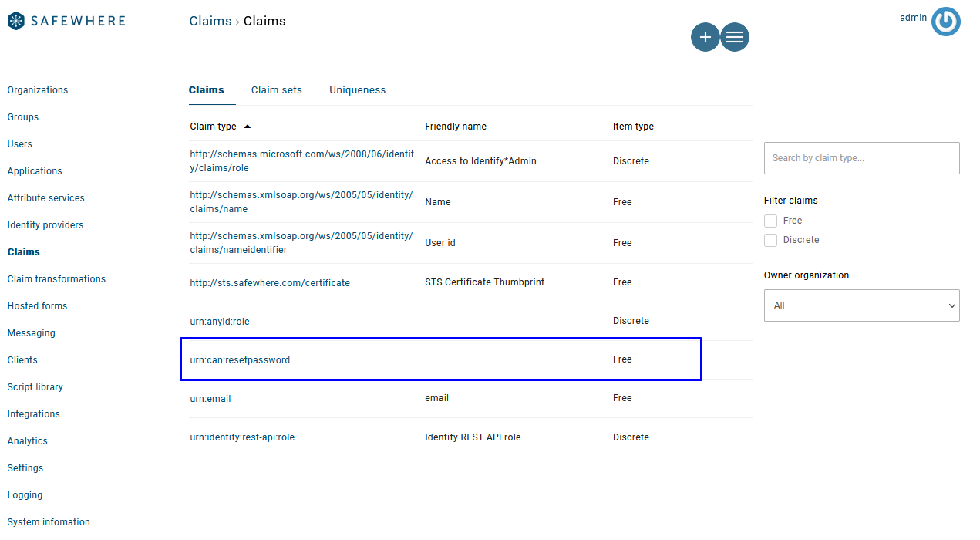The image size is (980, 540).
Task: Navigate to Claim transformations page
Action: (56, 279)
